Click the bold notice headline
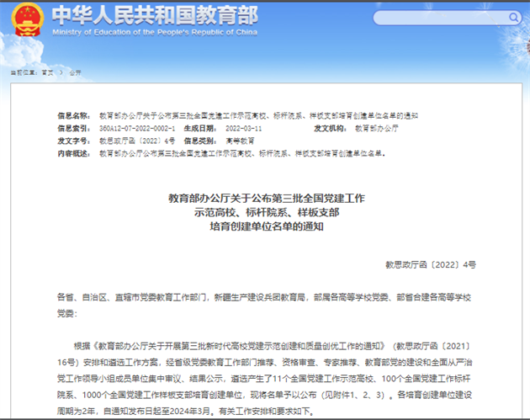 click(267, 212)
